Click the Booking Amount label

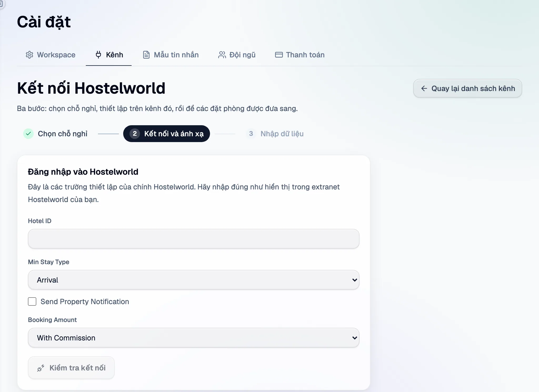tap(52, 320)
